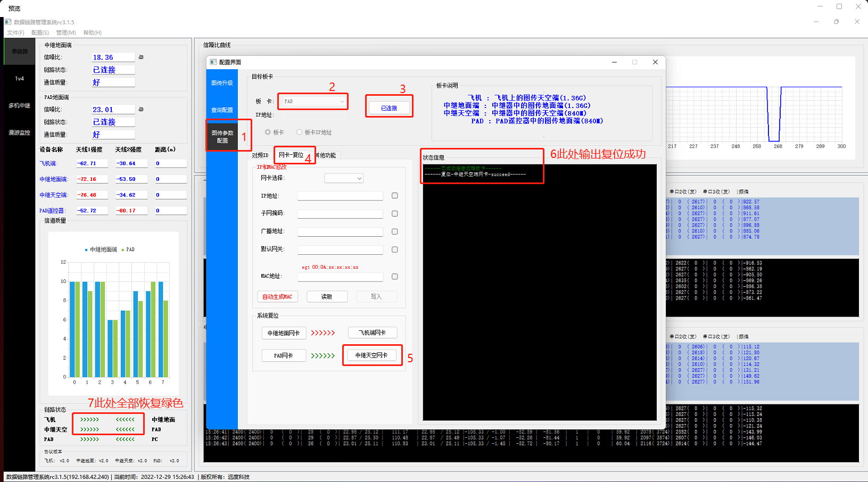Tick the checkbox beside the IP地址 field
Image resolution: width=868 pixels, height=482 pixels.
pyautogui.click(x=395, y=196)
